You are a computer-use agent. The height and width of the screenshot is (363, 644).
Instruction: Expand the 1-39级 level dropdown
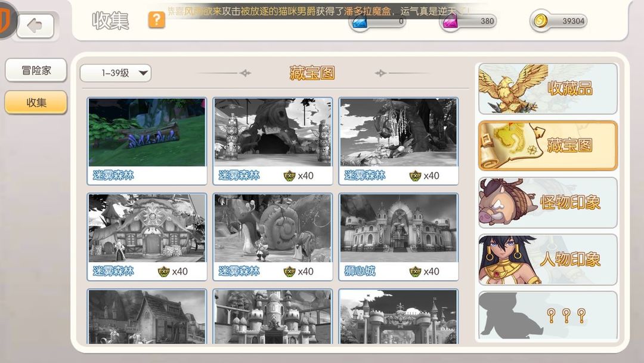(116, 73)
